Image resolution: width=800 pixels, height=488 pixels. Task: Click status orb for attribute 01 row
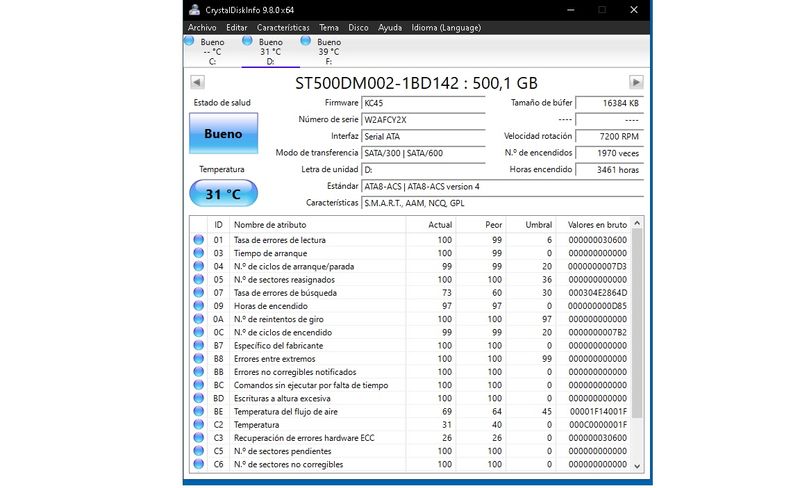(198, 239)
